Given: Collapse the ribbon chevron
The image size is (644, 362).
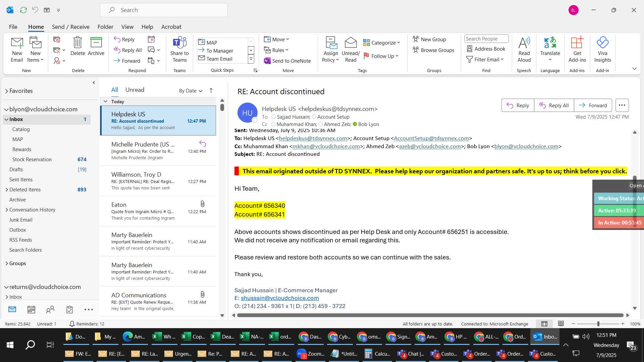Looking at the screenshot, I should tap(634, 69).
